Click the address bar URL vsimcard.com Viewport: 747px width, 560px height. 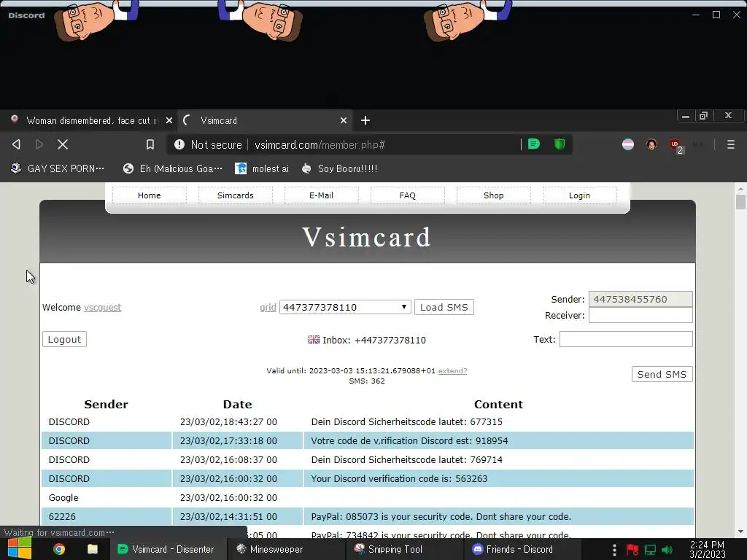[320, 145]
